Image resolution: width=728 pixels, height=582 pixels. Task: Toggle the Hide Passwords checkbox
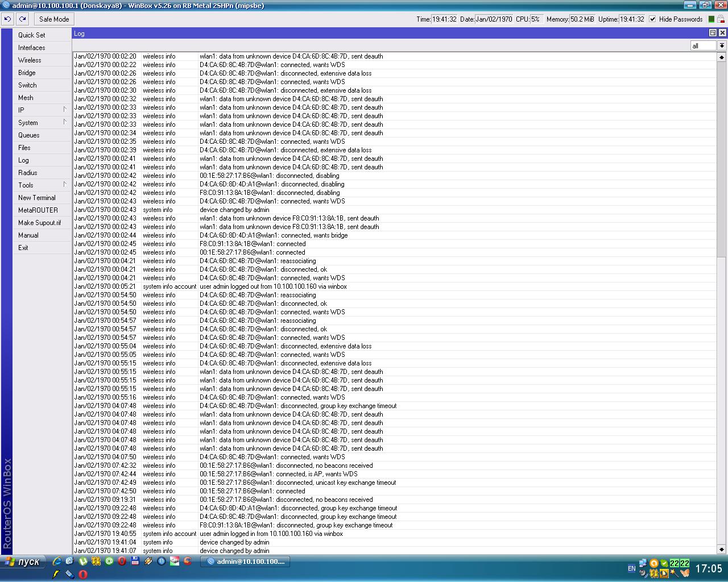point(652,19)
